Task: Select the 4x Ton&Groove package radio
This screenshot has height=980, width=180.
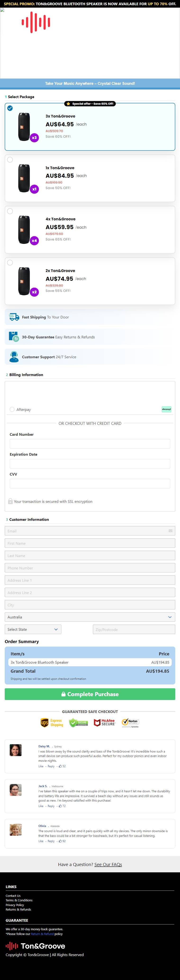Action: pyautogui.click(x=10, y=211)
